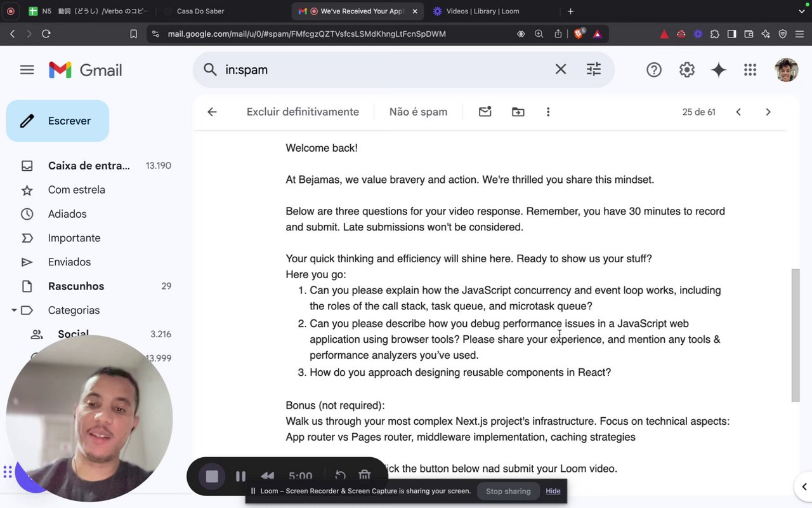Click Loom camera bubble video
Screen dimensions: 812x508
coord(89,419)
